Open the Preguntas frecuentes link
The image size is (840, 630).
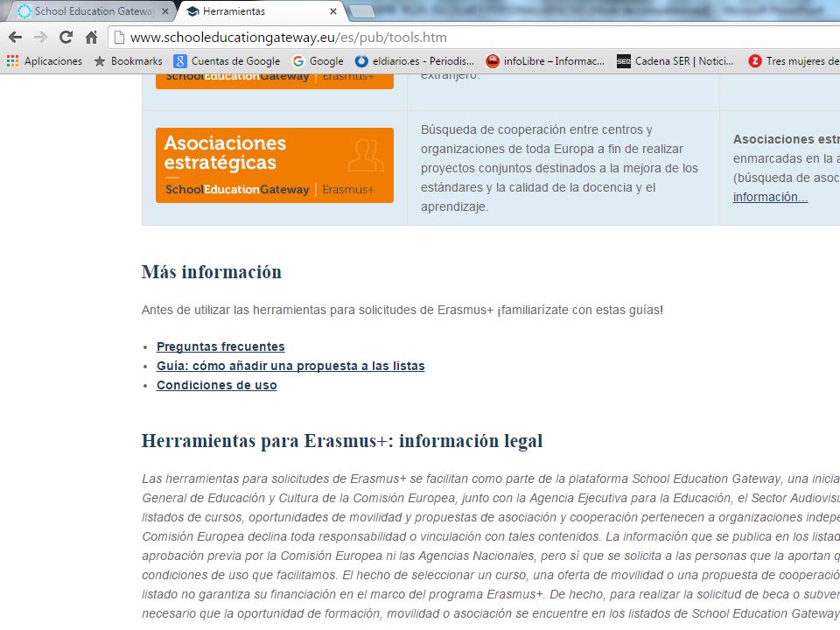click(220, 346)
